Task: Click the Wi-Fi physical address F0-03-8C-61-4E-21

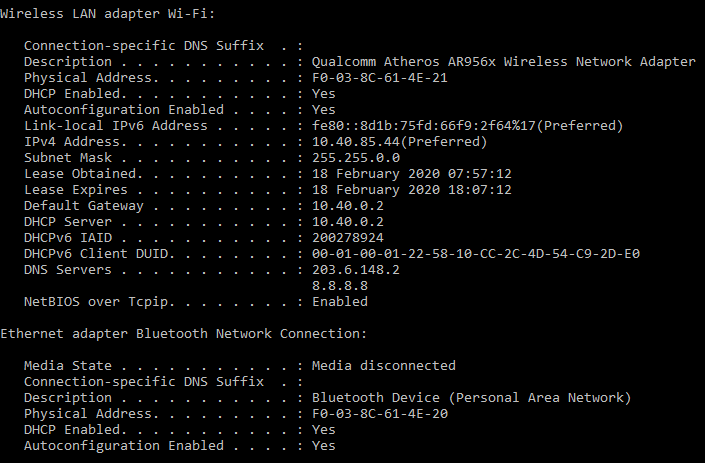Action: coord(379,78)
